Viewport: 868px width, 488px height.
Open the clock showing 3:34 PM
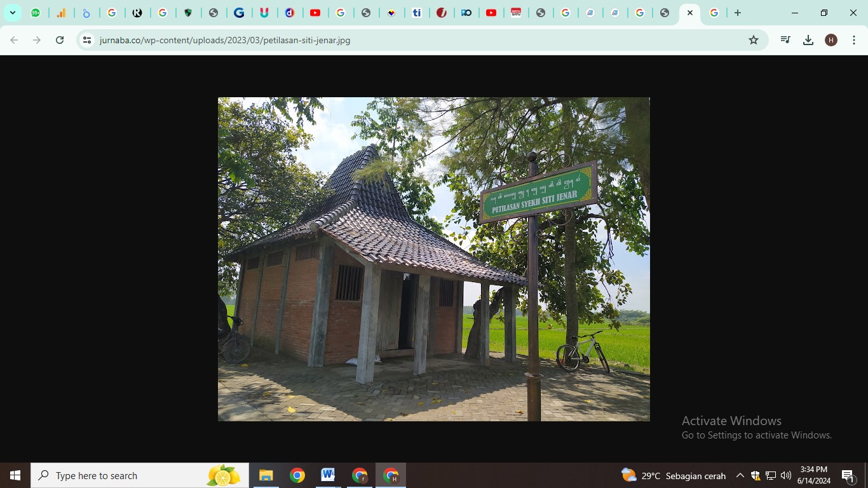coord(814,475)
